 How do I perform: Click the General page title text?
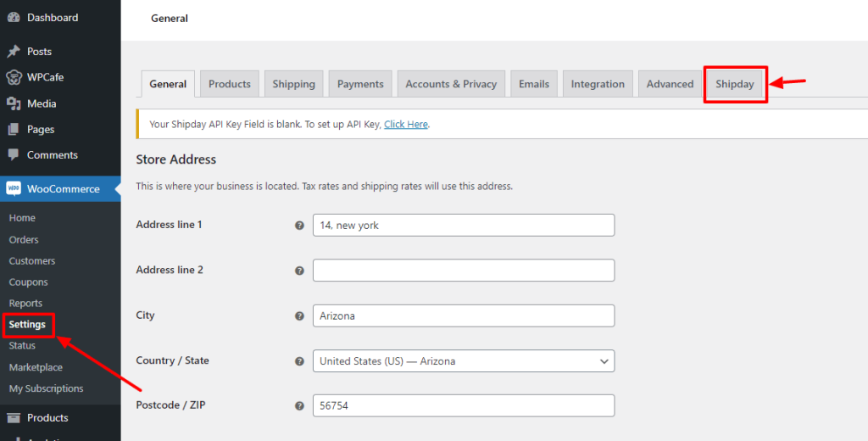point(170,19)
